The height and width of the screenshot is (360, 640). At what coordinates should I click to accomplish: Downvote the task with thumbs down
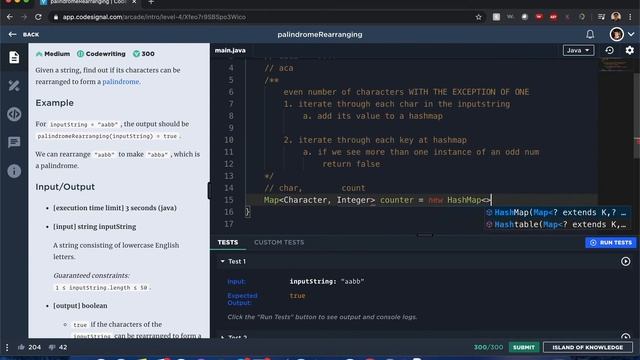(52, 347)
